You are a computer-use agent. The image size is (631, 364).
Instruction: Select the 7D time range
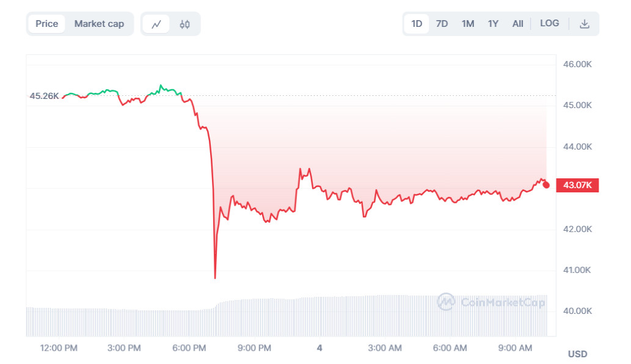[442, 23]
